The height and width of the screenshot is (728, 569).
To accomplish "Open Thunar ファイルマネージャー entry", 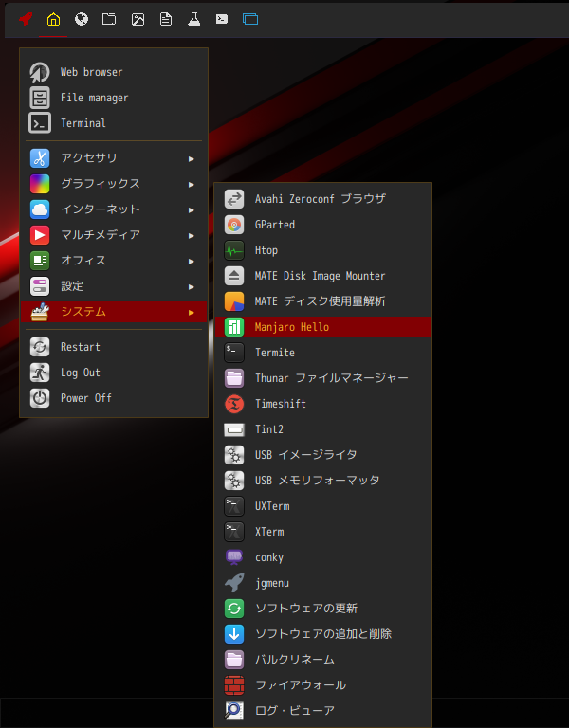I will [323, 378].
